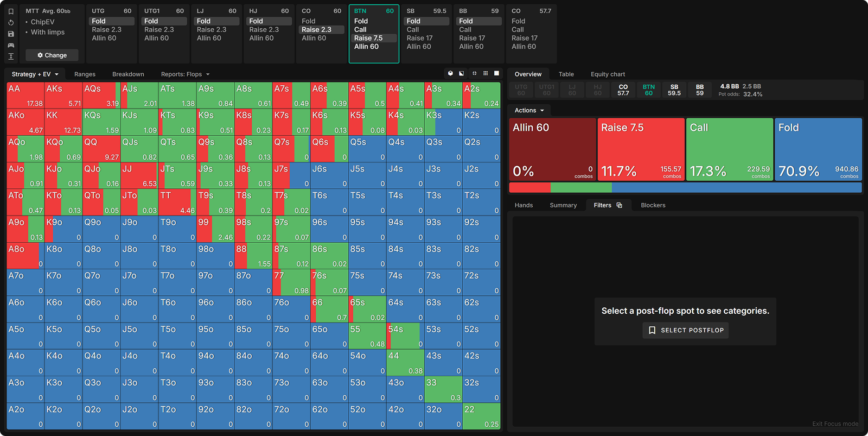The width and height of the screenshot is (868, 436).
Task: Open the Actions dropdown
Action: coord(529,110)
